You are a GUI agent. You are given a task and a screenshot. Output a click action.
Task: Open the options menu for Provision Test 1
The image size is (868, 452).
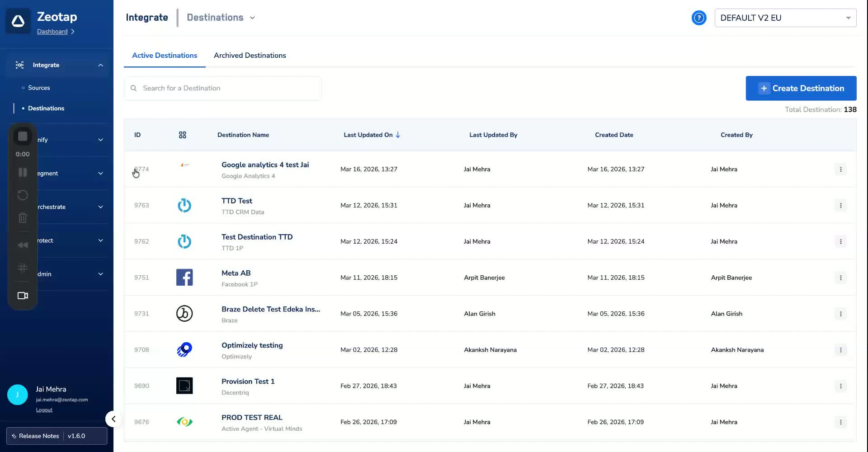pos(840,386)
